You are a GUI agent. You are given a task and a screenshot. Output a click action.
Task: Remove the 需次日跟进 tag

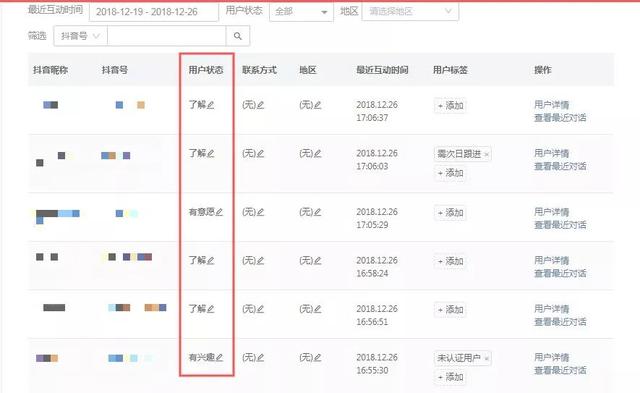coord(486,155)
